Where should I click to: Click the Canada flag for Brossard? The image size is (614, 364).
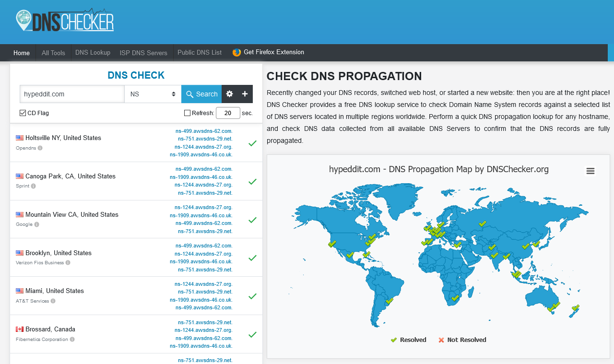(20, 329)
